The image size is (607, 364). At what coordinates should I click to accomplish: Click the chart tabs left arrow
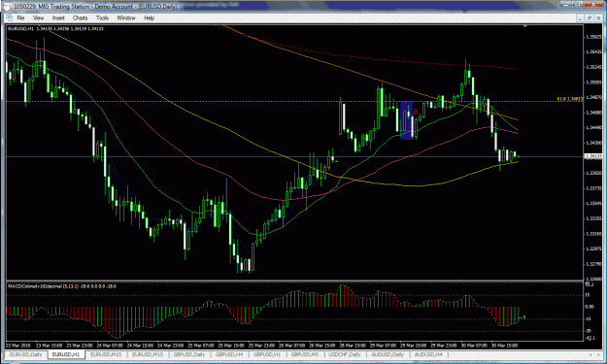591,354
